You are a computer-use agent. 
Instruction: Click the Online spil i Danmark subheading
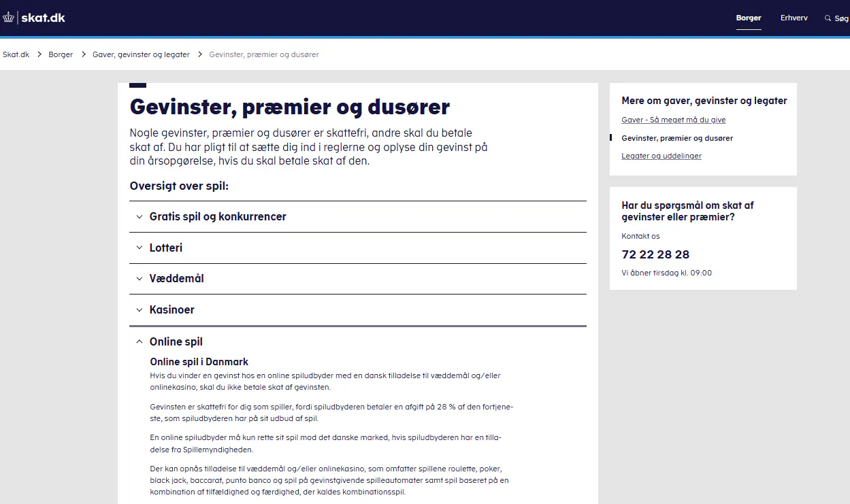199,362
